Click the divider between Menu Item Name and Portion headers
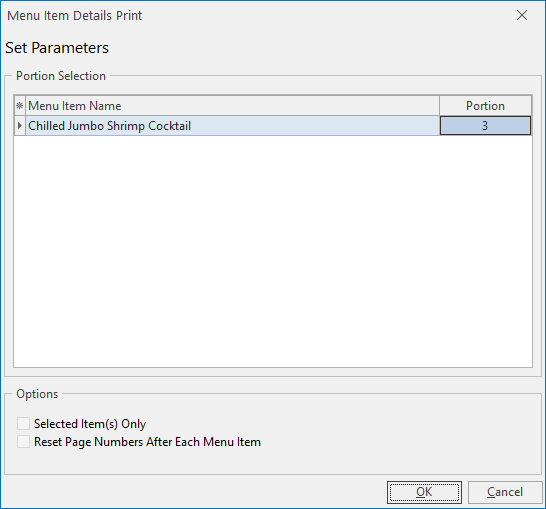The width and height of the screenshot is (546, 509). click(439, 105)
